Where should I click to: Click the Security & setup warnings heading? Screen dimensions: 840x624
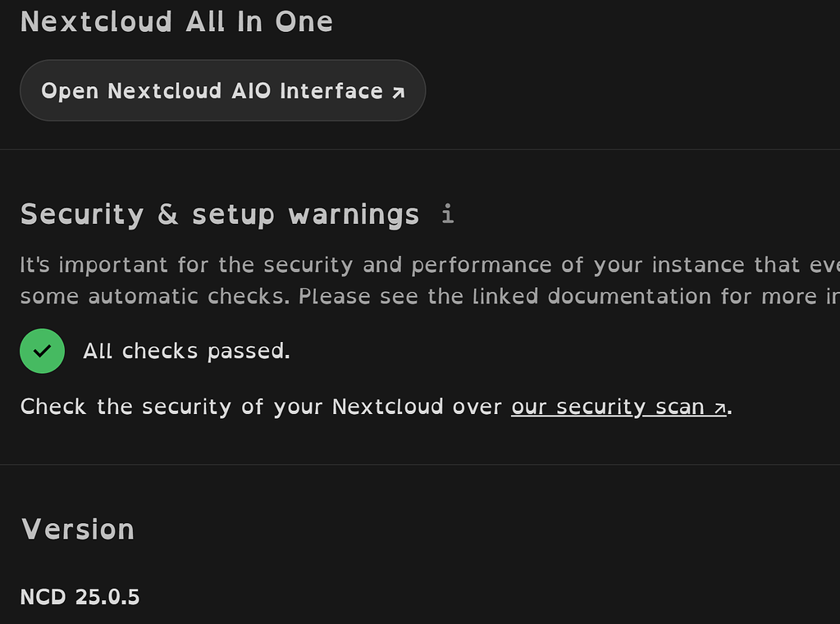pos(220,213)
